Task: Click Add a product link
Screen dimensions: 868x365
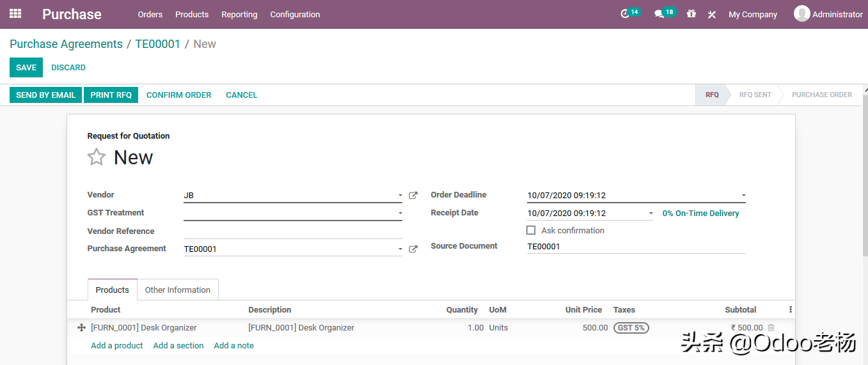Action: click(x=117, y=346)
